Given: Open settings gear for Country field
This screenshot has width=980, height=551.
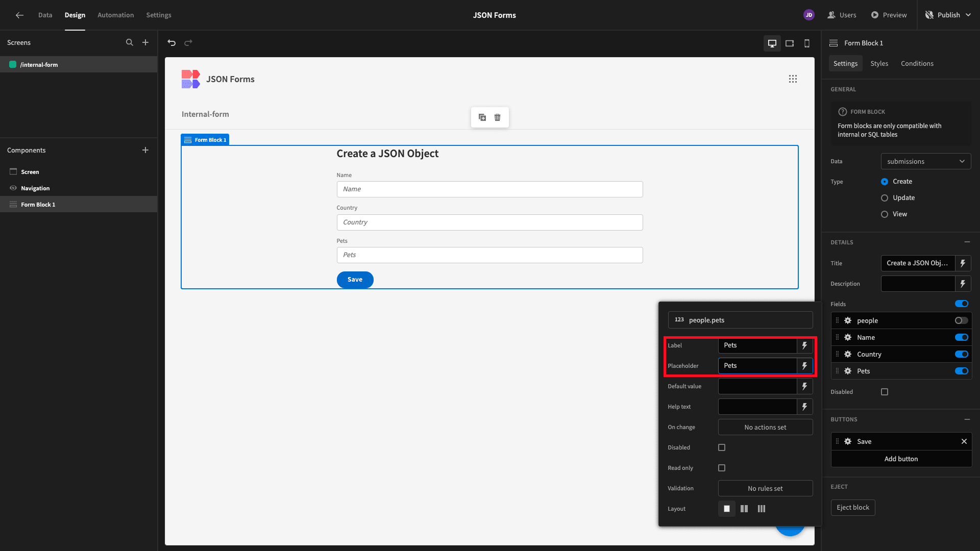Looking at the screenshot, I should pos(848,354).
